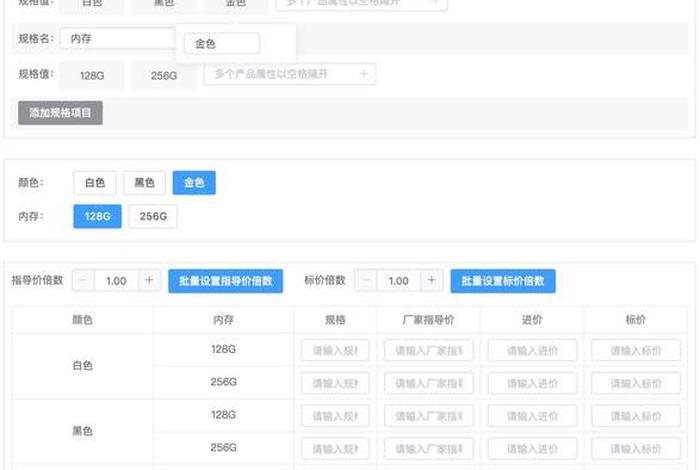The width and height of the screenshot is (700, 470).
Task: Click 进价 table column header
Action: [x=532, y=320]
